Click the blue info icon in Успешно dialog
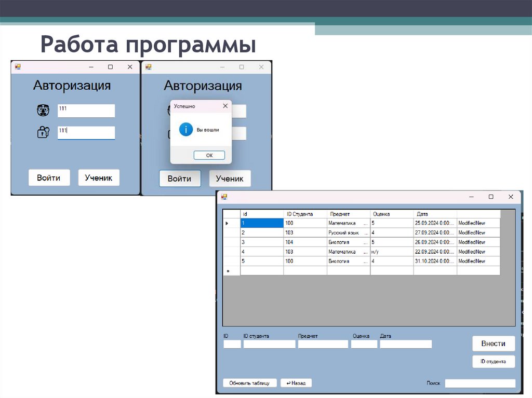 pos(186,130)
